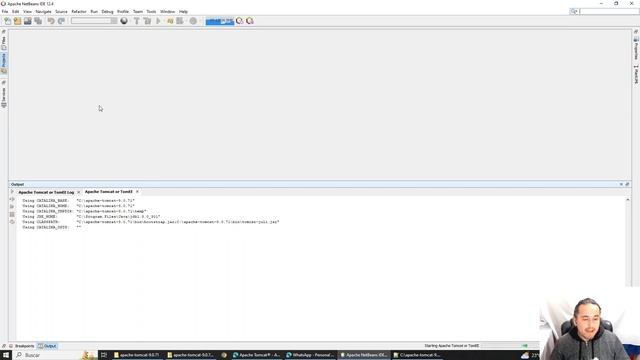Close the Apache Tomcat or TomEE output tab

click(x=137, y=191)
